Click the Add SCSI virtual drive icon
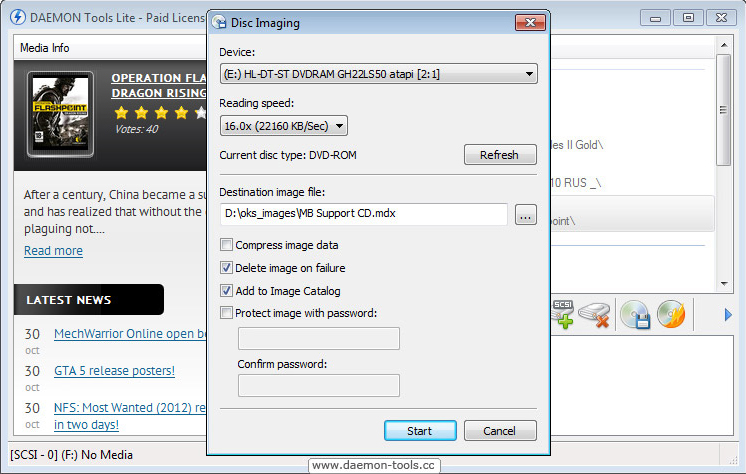This screenshot has width=746, height=474. (563, 314)
